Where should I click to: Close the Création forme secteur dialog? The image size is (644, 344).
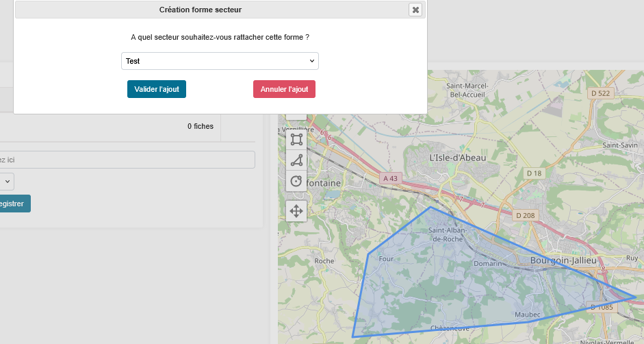415,10
